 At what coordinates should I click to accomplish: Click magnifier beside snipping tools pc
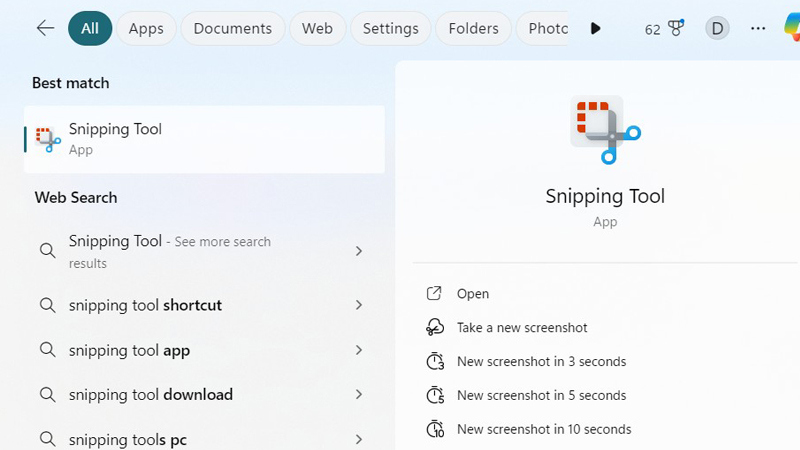(47, 438)
